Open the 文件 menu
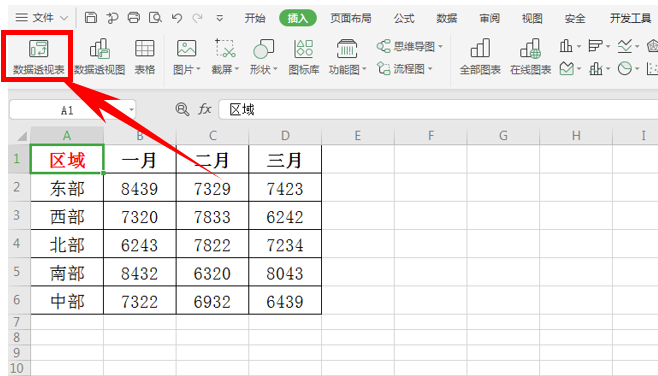Viewport: 658px width, 376px height. (42, 18)
